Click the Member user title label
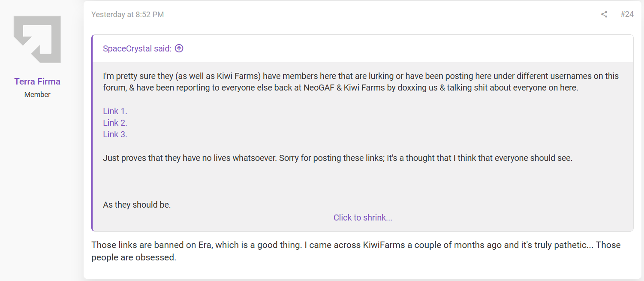Image resolution: width=644 pixels, height=281 pixels. coord(37,94)
